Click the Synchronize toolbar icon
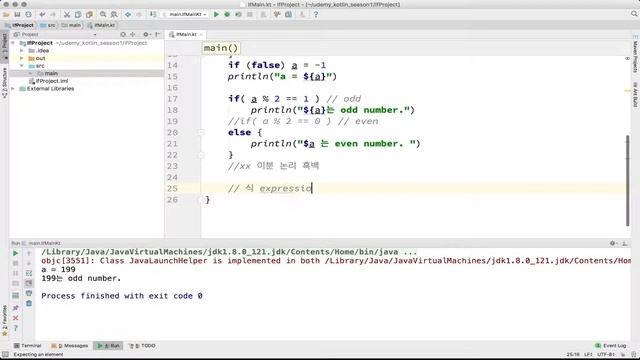 (28, 14)
